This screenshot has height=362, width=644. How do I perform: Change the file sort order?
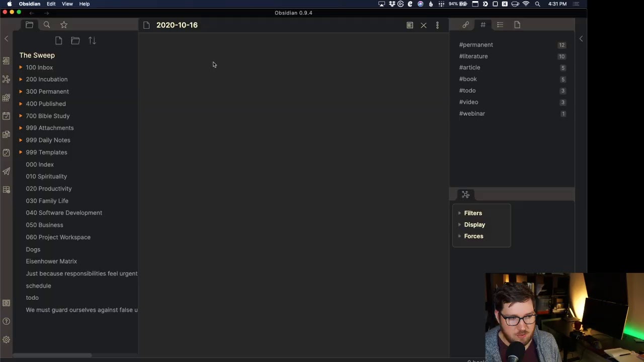click(x=92, y=41)
